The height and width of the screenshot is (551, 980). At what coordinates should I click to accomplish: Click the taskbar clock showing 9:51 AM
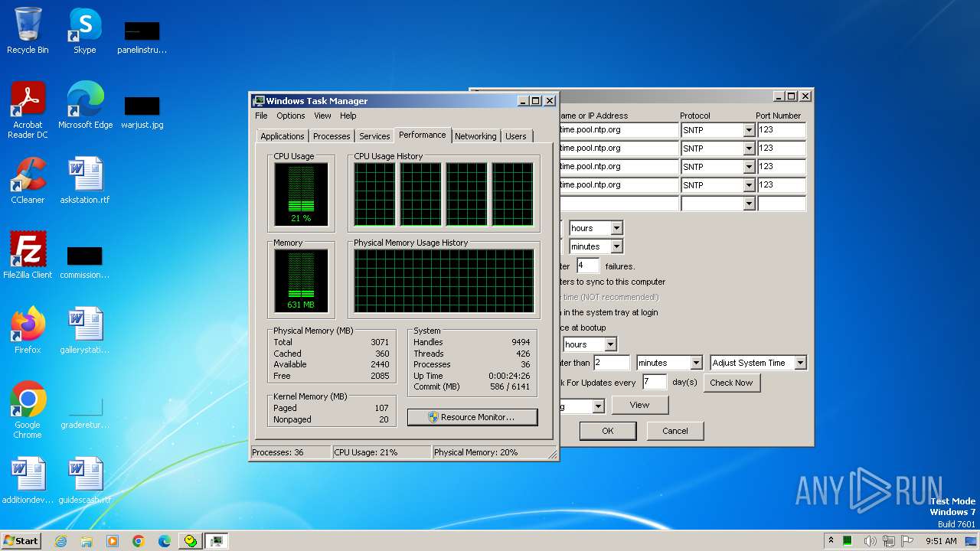[941, 541]
